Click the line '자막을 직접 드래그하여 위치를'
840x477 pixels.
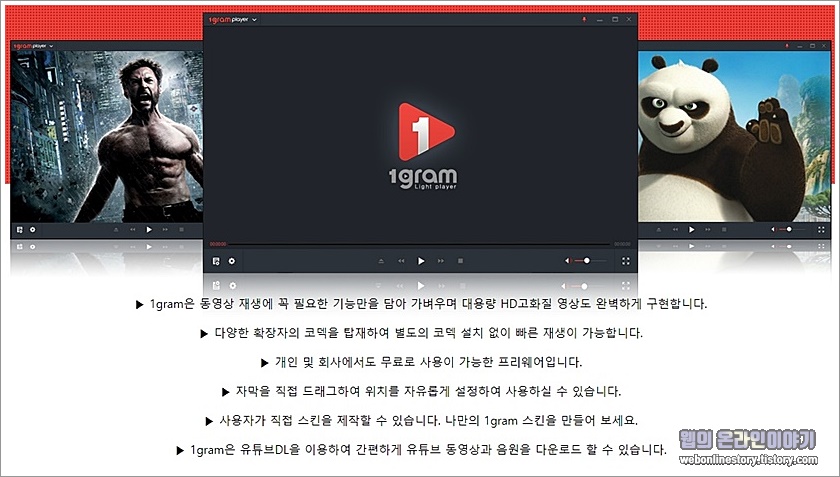(x=422, y=391)
